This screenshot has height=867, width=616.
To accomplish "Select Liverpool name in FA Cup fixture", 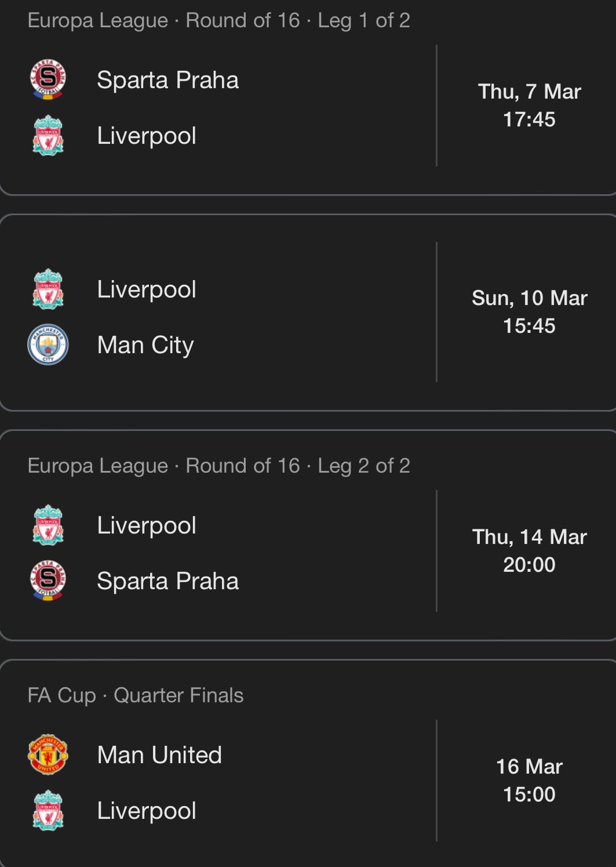I will 147,811.
